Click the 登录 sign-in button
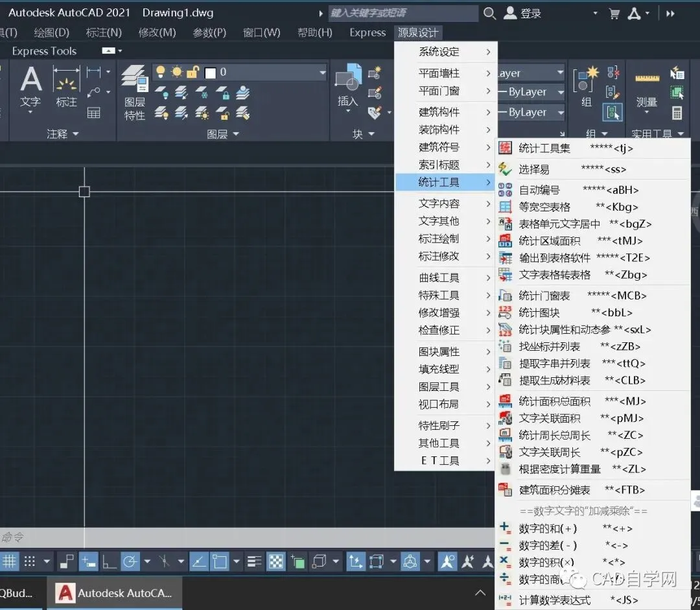The width and height of the screenshot is (700, 610). [x=522, y=14]
